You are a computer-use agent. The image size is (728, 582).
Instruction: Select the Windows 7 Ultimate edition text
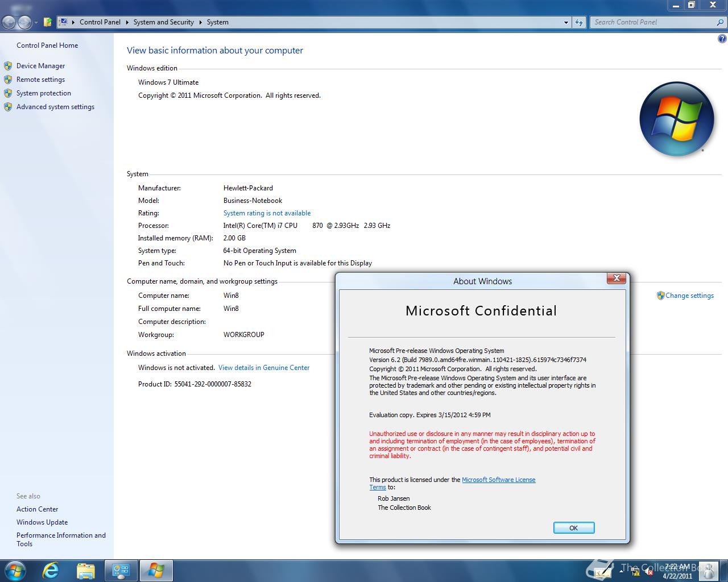pos(168,82)
